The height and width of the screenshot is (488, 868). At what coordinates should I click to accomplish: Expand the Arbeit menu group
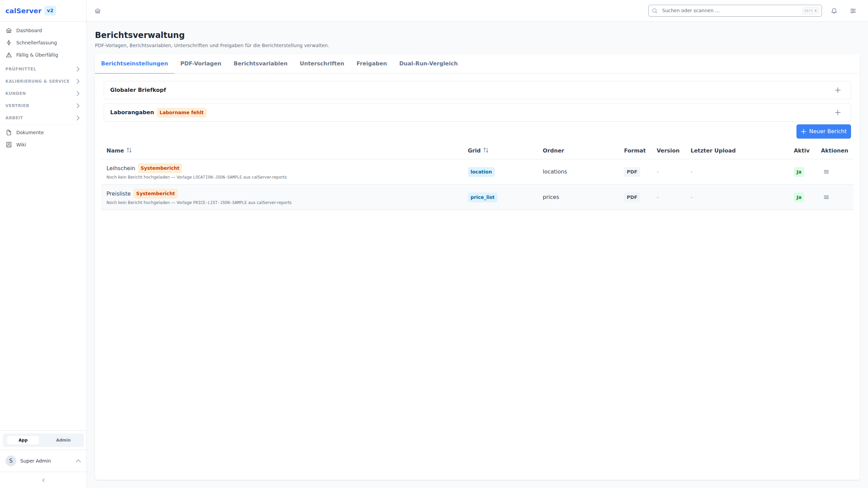pos(43,118)
